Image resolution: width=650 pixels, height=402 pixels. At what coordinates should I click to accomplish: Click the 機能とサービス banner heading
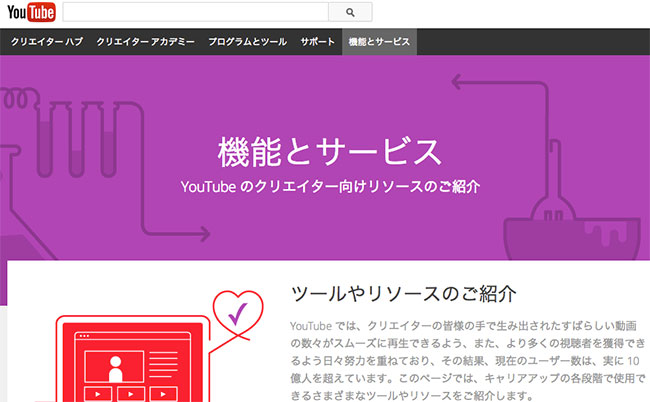tap(330, 152)
